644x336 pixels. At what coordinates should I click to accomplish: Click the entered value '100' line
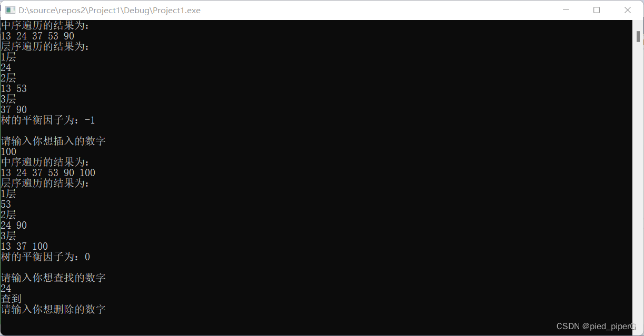[x=8, y=152]
